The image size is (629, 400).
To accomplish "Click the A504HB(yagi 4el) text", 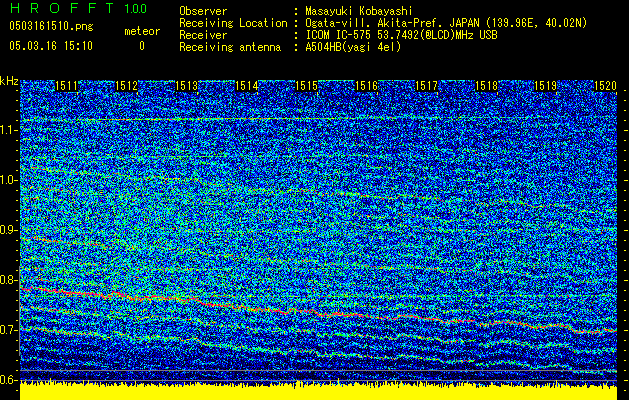I will click(x=353, y=47).
